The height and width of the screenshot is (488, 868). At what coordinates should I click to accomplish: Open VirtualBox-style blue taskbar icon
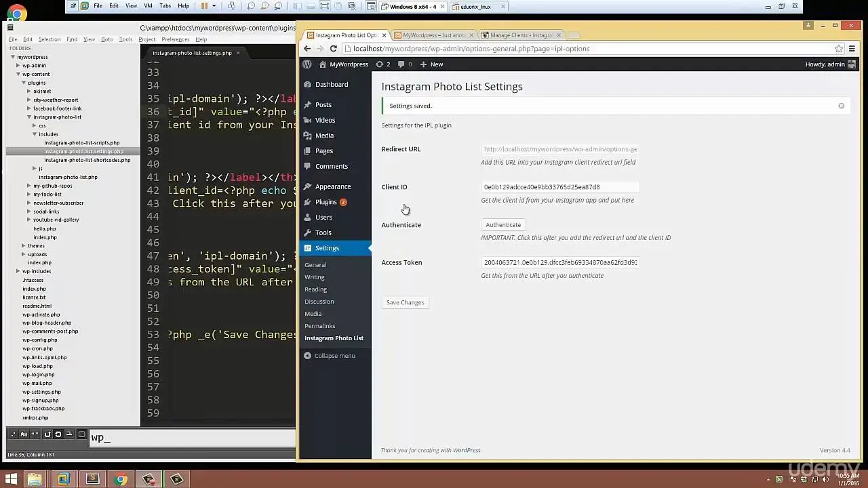[x=63, y=479]
